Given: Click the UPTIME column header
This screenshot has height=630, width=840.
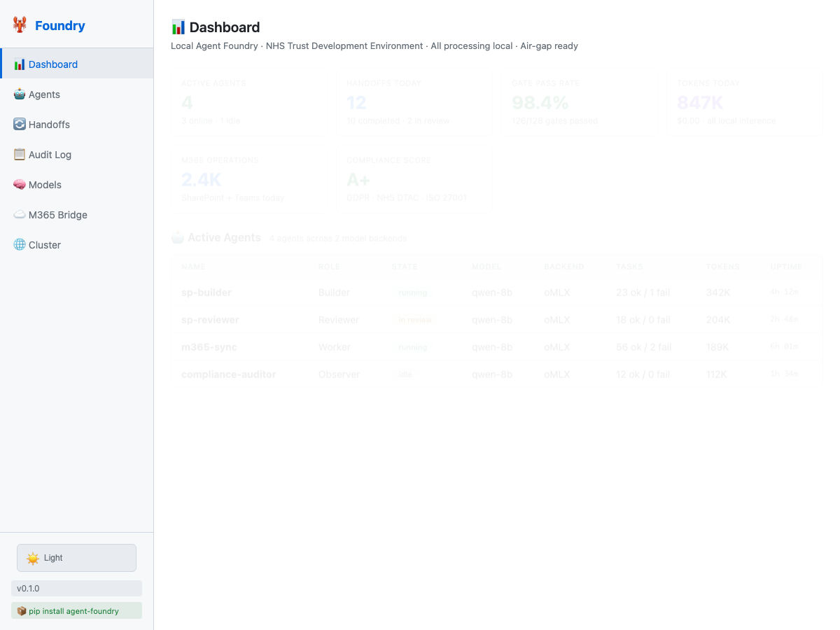Looking at the screenshot, I should 786,267.
